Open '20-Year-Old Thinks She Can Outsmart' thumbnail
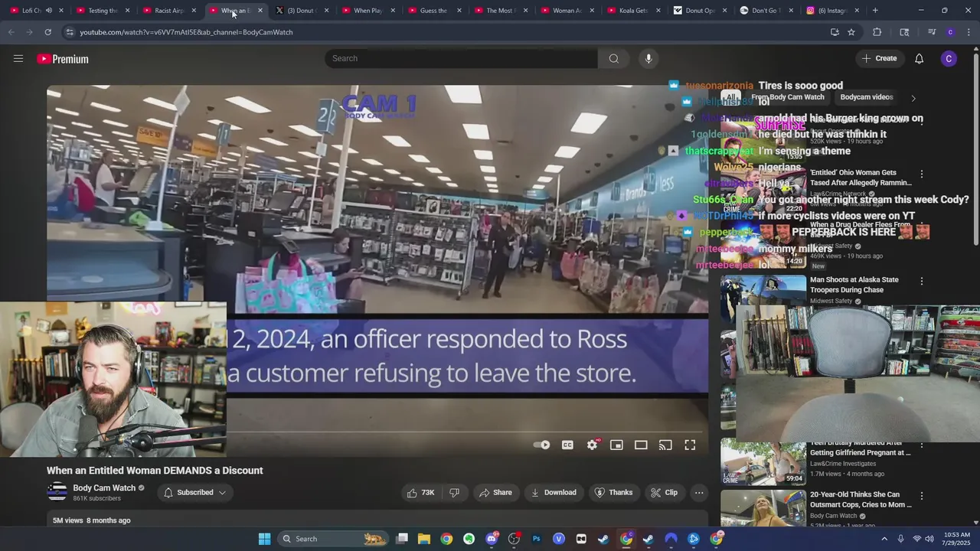 [763, 508]
